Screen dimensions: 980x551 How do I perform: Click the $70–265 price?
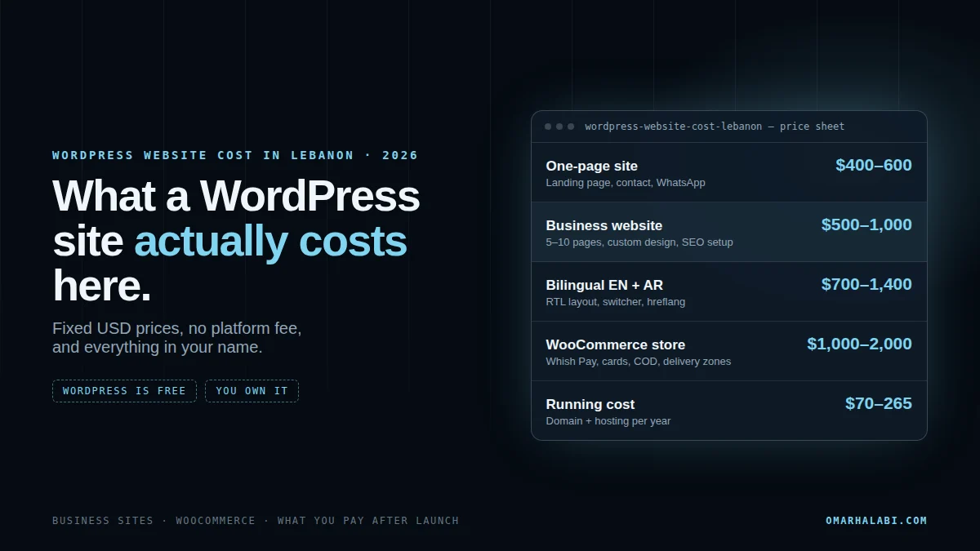click(879, 403)
